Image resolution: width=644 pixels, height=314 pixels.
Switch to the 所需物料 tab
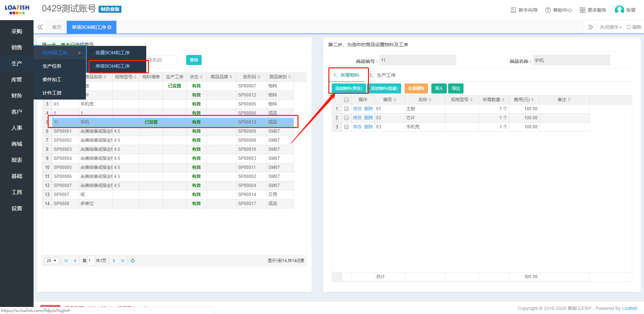pos(346,75)
